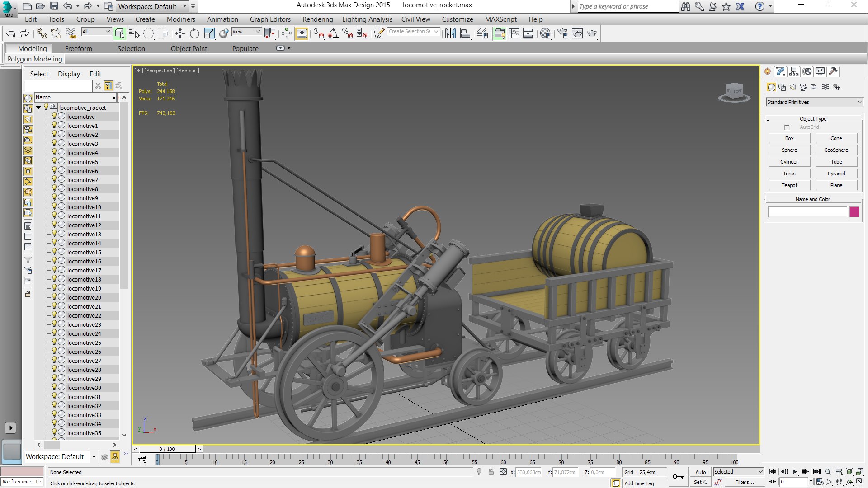The image size is (868, 488).
Task: Click the Link selection tool
Action: [x=41, y=33]
